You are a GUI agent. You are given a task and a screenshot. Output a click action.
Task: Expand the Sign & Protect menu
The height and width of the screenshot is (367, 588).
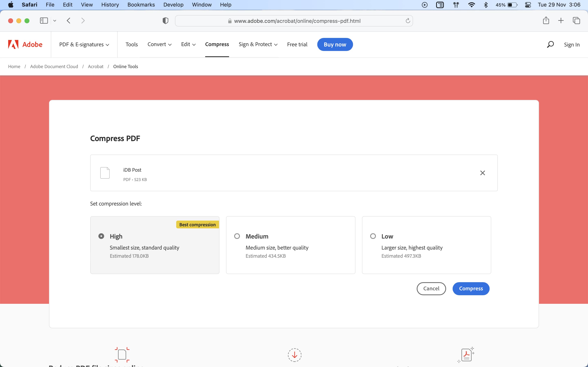click(x=258, y=44)
